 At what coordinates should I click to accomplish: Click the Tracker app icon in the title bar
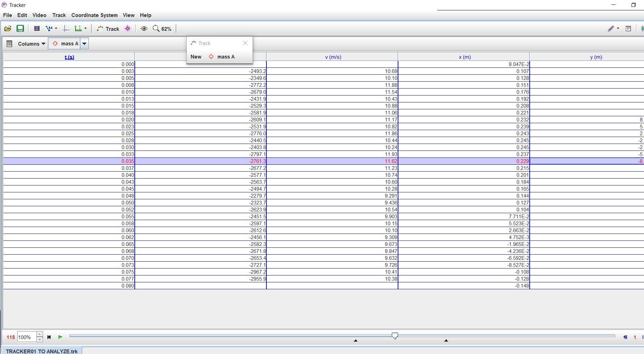4,5
